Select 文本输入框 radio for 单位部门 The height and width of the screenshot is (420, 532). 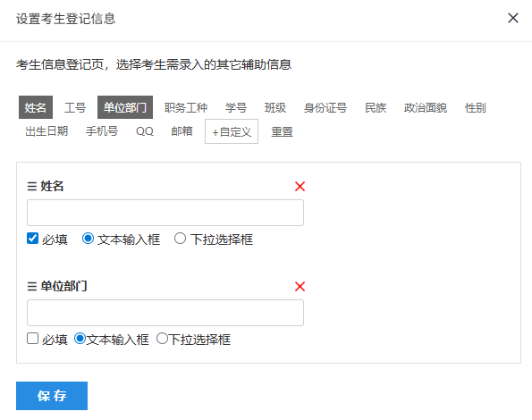(x=80, y=339)
